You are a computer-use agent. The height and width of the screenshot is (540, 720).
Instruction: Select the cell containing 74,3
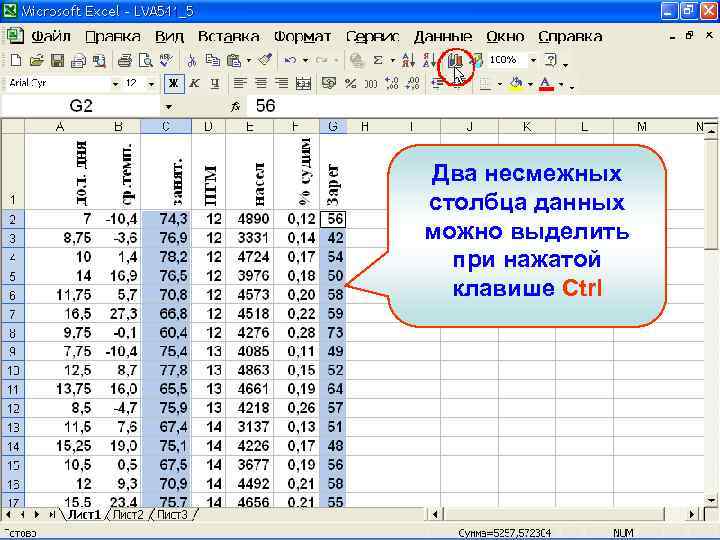tap(166, 219)
